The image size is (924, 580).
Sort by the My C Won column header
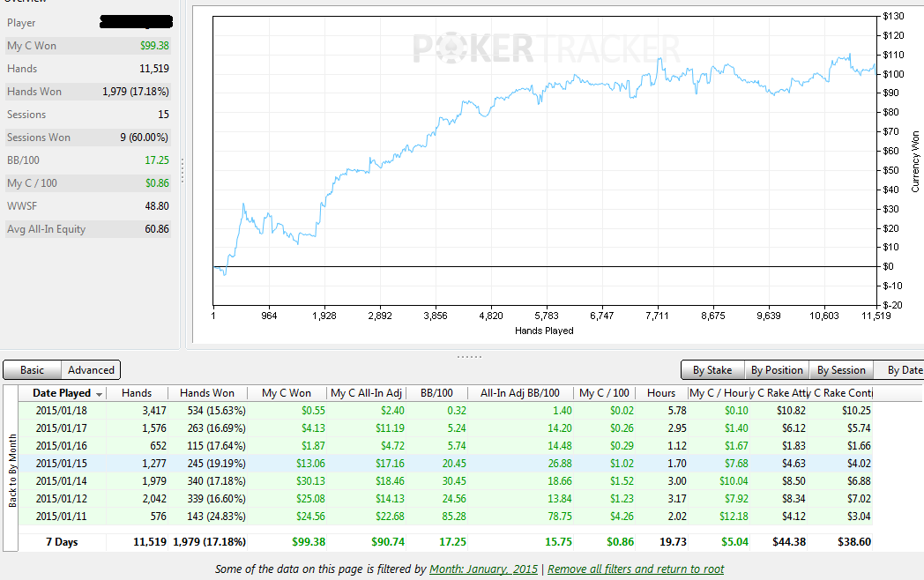287,393
